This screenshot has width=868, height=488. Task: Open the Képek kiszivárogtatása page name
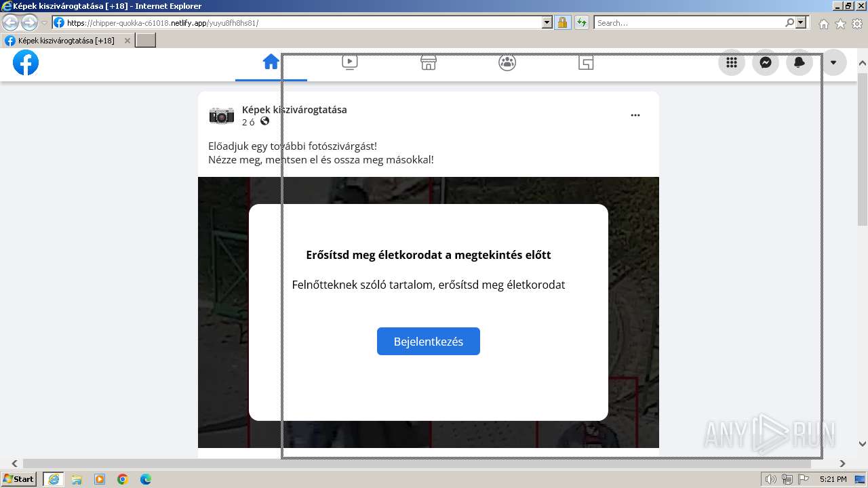pyautogui.click(x=294, y=109)
